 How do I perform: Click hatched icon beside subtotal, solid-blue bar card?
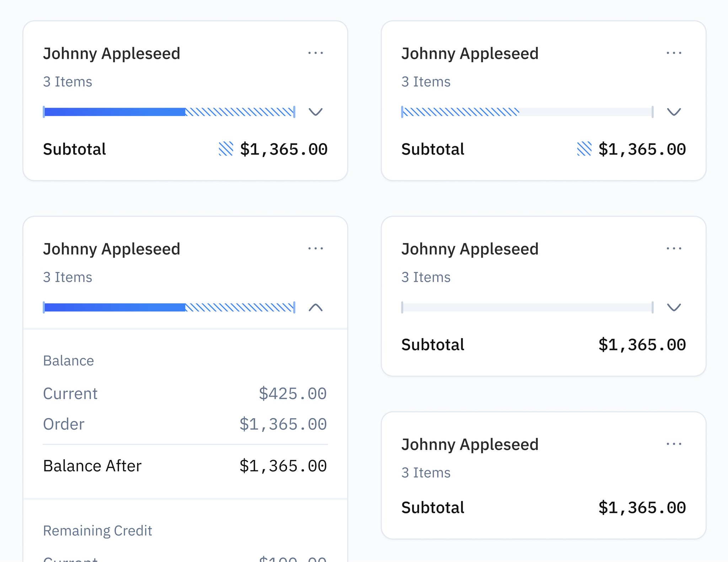[226, 149]
